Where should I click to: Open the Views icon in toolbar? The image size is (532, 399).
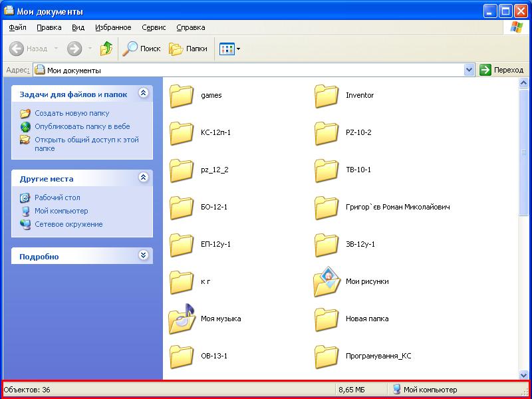pyautogui.click(x=227, y=49)
